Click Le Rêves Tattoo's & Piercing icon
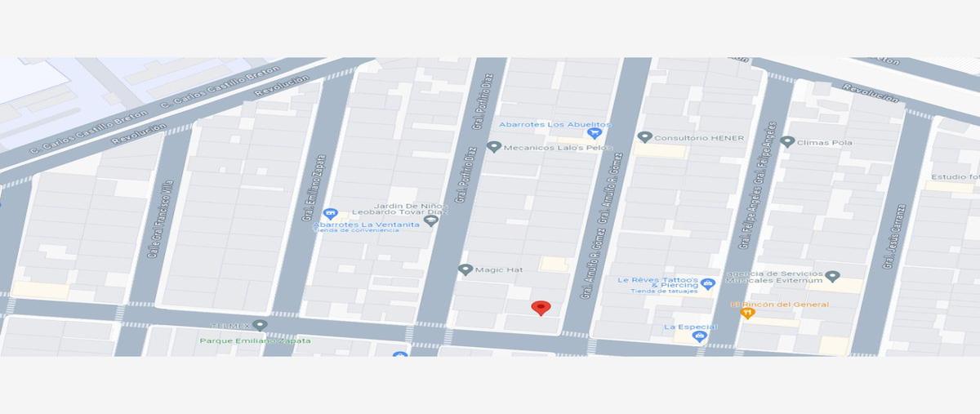This screenshot has height=414, width=980. click(708, 284)
